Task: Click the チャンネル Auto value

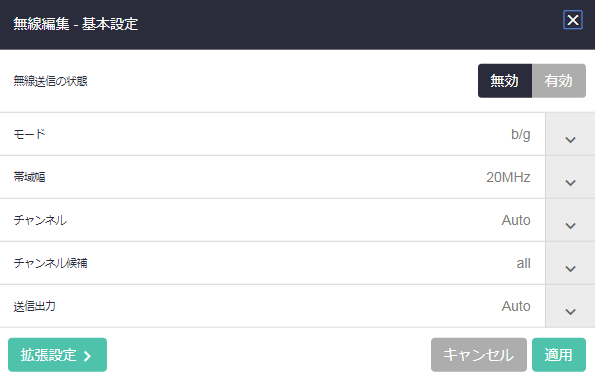Action: point(516,220)
